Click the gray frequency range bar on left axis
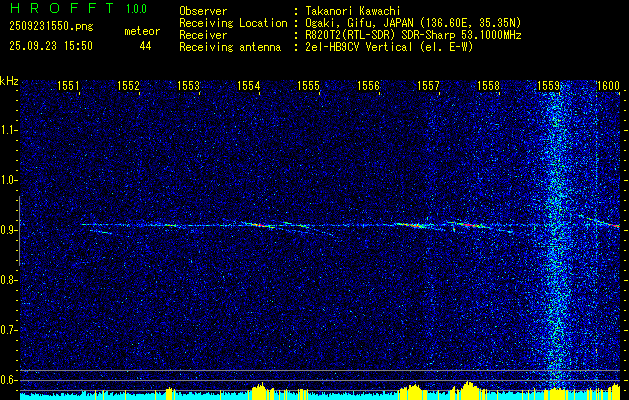Screen dimensions: 629x400 (19, 231)
